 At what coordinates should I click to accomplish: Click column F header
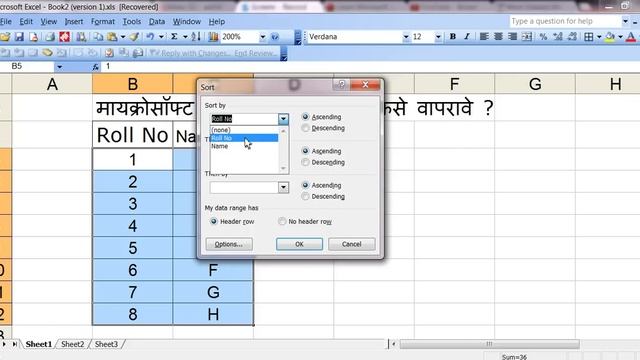pyautogui.click(x=454, y=84)
